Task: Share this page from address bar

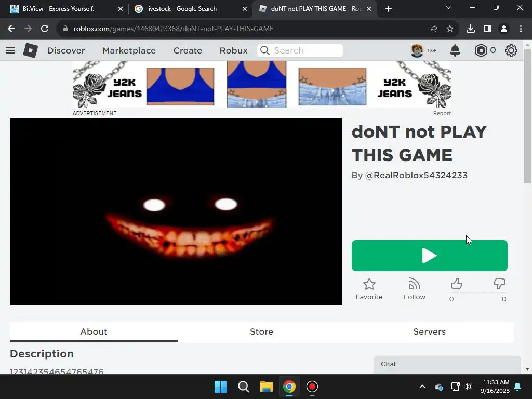Action: click(433, 29)
